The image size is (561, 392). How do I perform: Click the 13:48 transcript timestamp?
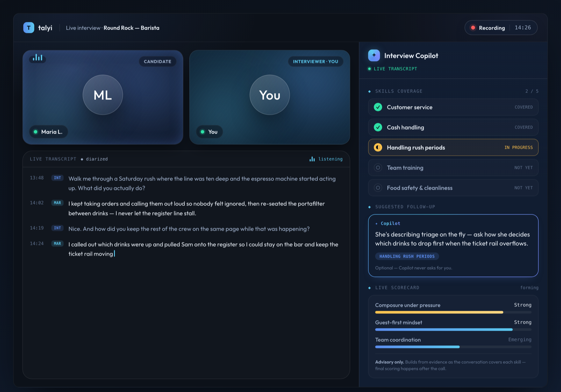(37, 178)
